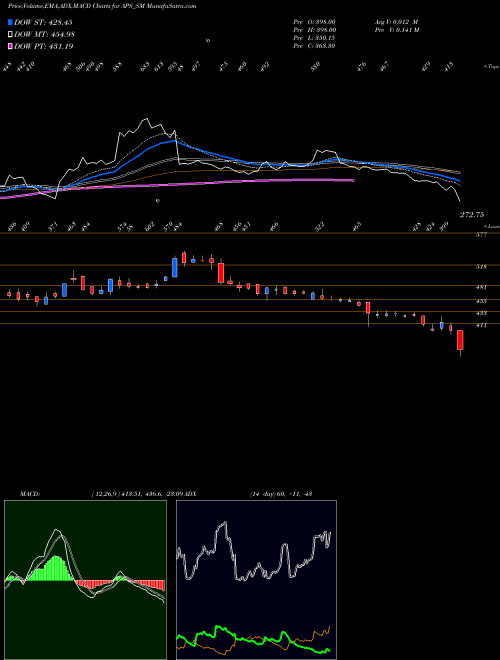
Task: Click the 481 price level label
Action: tap(481, 287)
